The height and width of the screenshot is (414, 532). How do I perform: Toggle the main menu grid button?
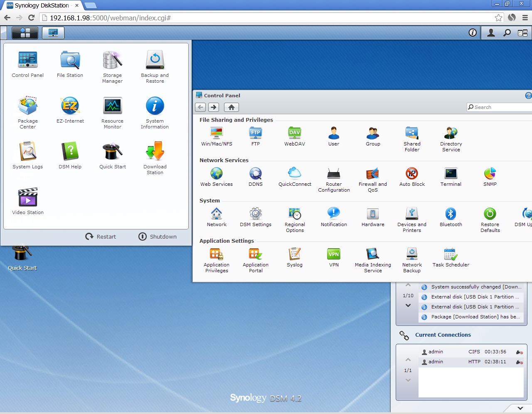coord(25,33)
